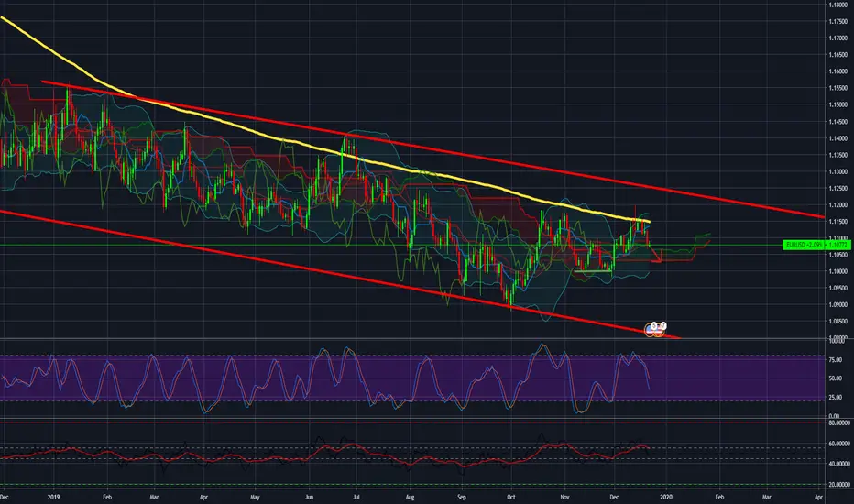Select the 25.00 stochastic scale label

point(836,397)
